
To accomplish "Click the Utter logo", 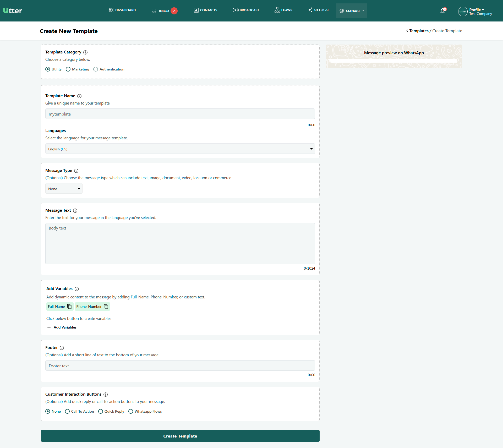I will coord(13,11).
